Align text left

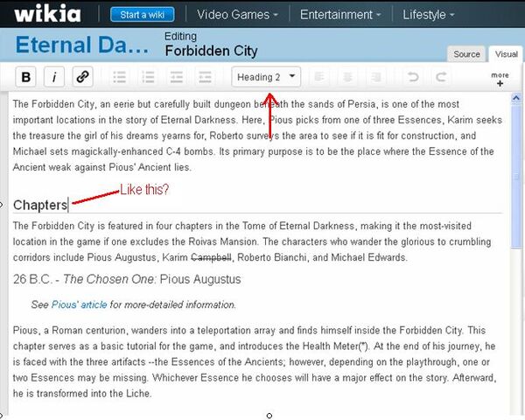[x=319, y=77]
